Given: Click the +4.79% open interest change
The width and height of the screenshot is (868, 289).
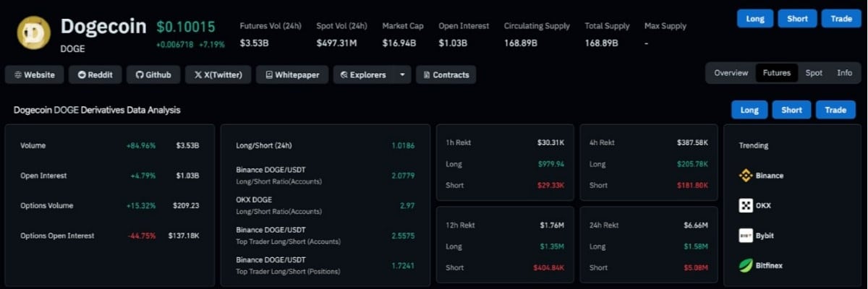Looking at the screenshot, I should [143, 176].
